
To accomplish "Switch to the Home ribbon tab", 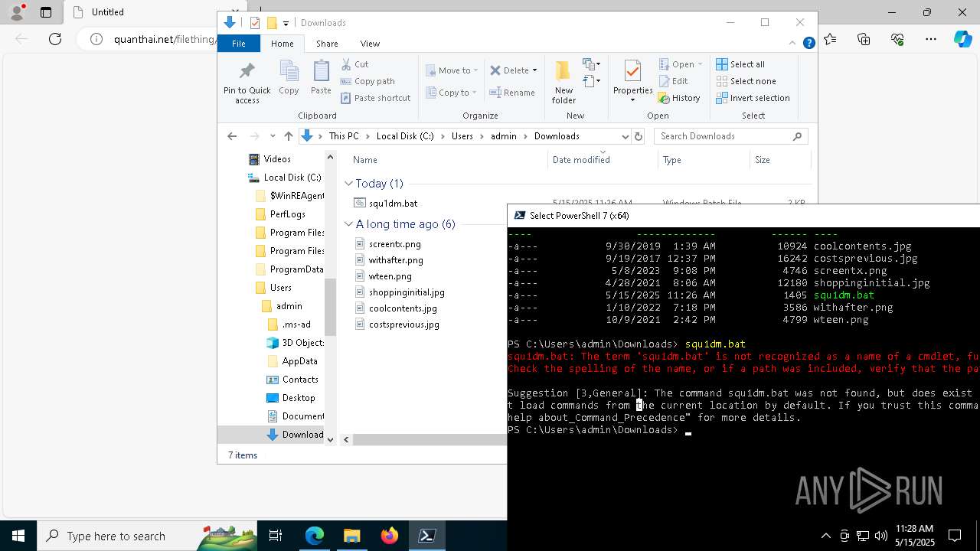I will [282, 44].
